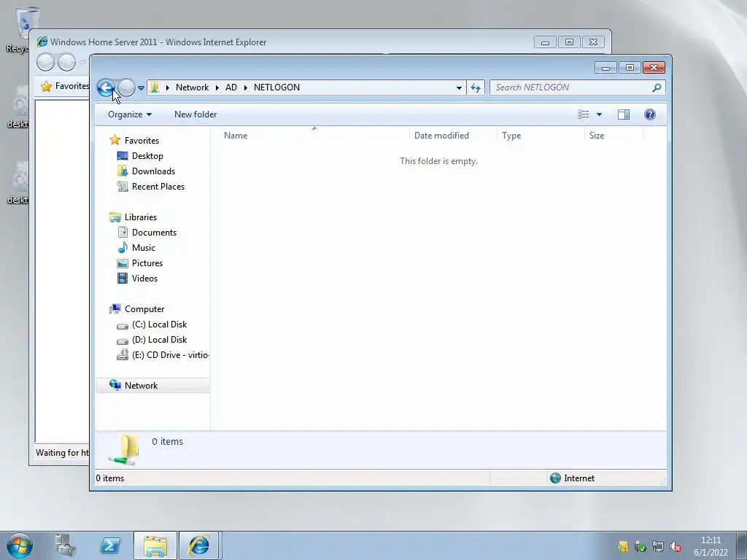
Task: Click the Internet zone globe in status bar
Action: 555,478
